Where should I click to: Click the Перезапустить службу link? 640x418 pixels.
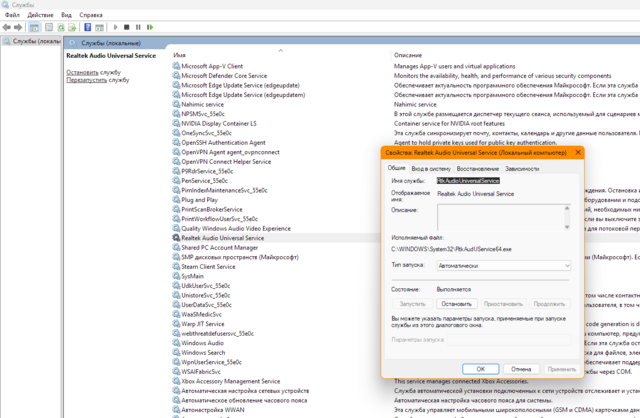[x=97, y=80]
